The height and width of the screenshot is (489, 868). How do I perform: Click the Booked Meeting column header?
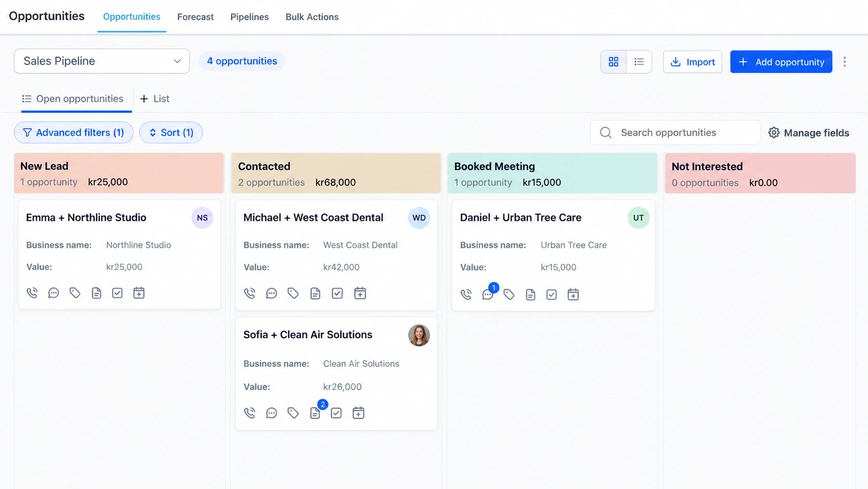552,174
